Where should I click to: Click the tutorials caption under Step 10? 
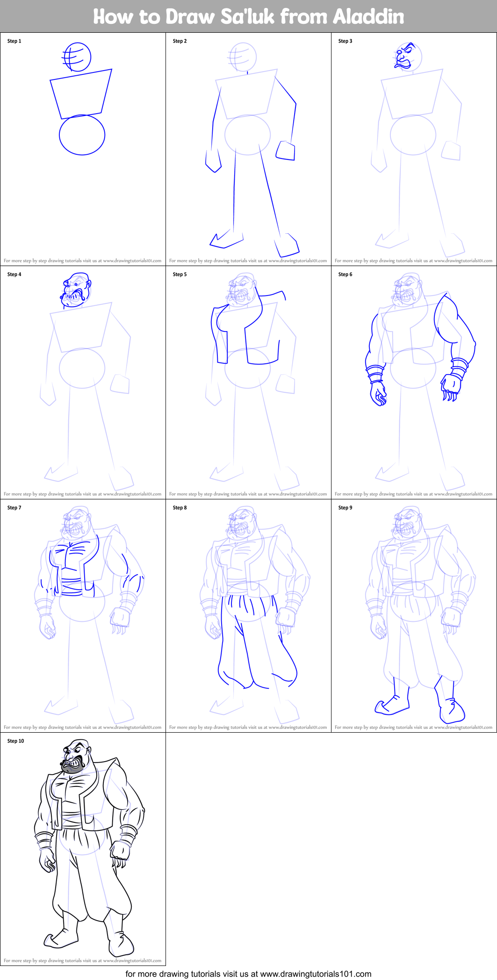point(82,961)
